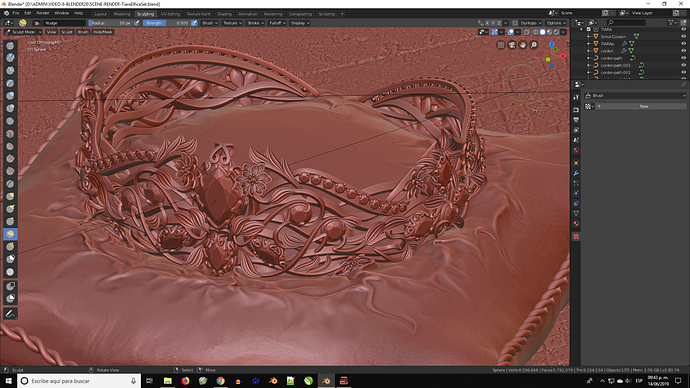This screenshot has height=388, width=690.
Task: Hide the cordon-path.002 object
Action: (683, 72)
